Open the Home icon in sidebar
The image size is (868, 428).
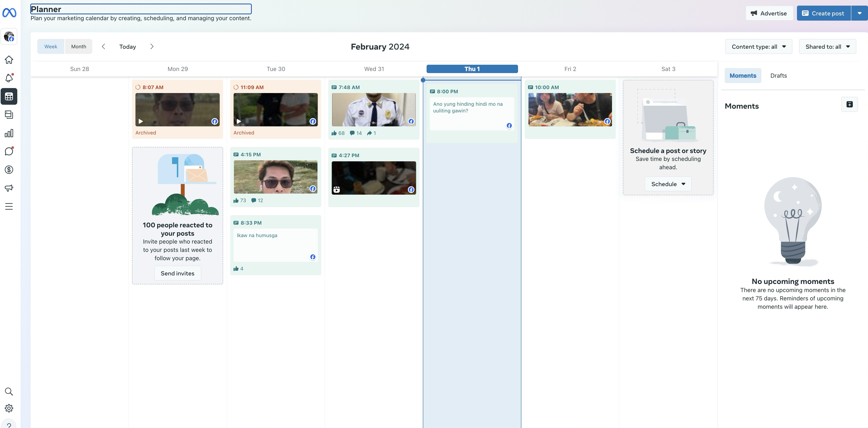click(x=9, y=60)
